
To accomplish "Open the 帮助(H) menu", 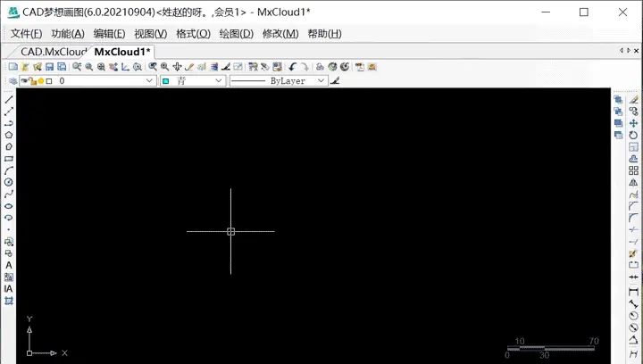I will (324, 34).
